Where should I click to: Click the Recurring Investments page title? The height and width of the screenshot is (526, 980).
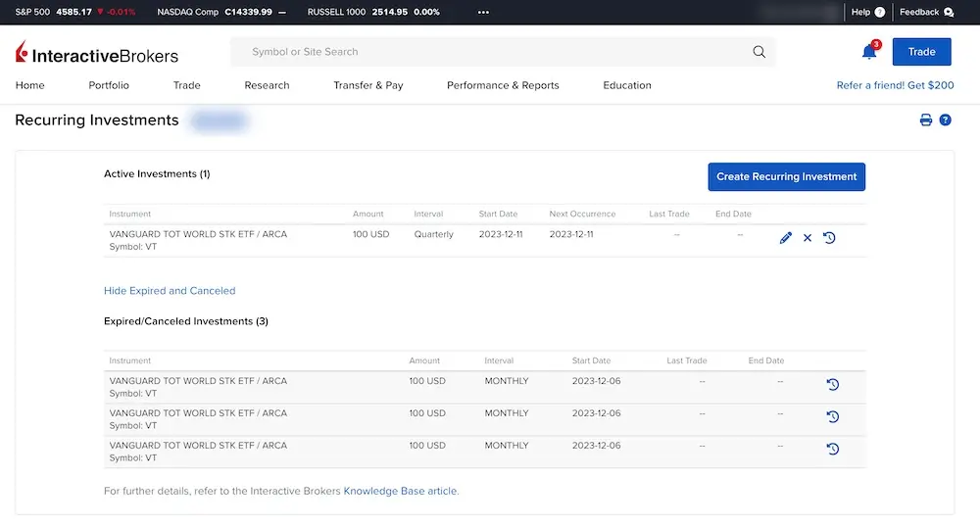click(97, 120)
